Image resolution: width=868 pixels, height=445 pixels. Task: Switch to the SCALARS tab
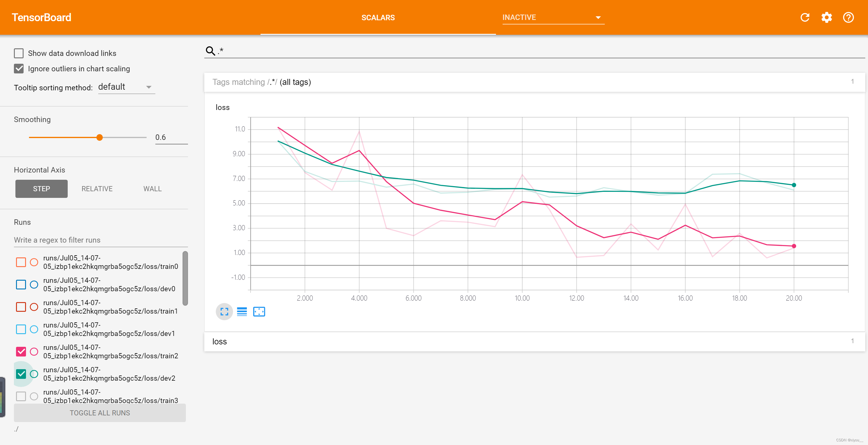pos(378,18)
